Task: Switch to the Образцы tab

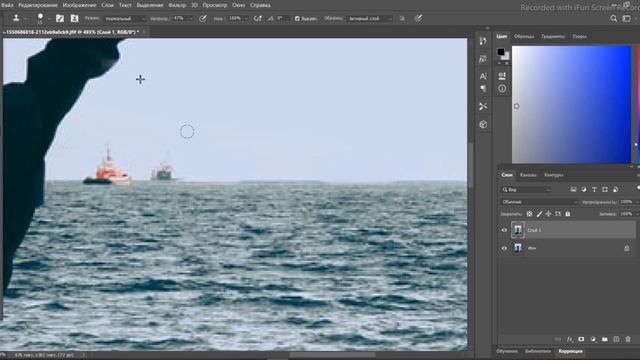Action: (x=524, y=36)
